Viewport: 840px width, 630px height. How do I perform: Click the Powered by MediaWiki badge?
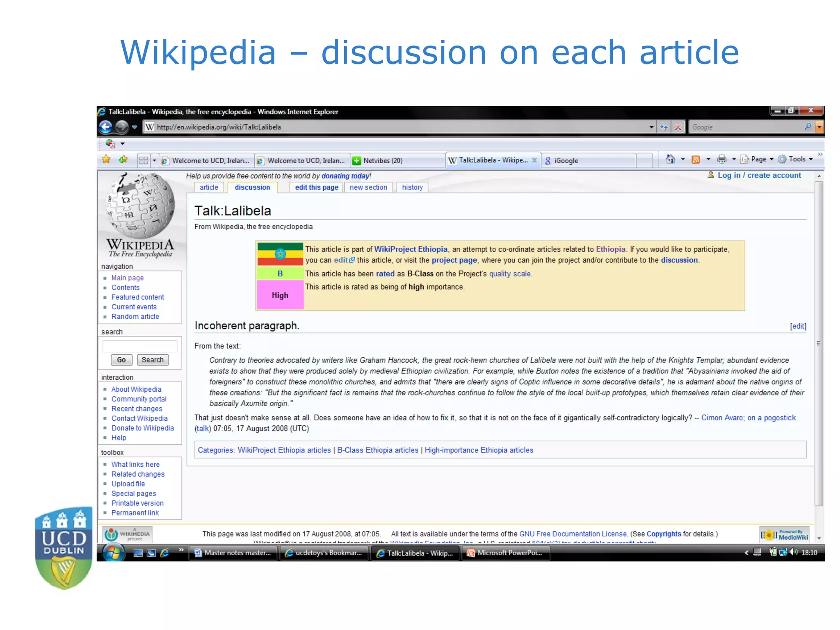(785, 535)
